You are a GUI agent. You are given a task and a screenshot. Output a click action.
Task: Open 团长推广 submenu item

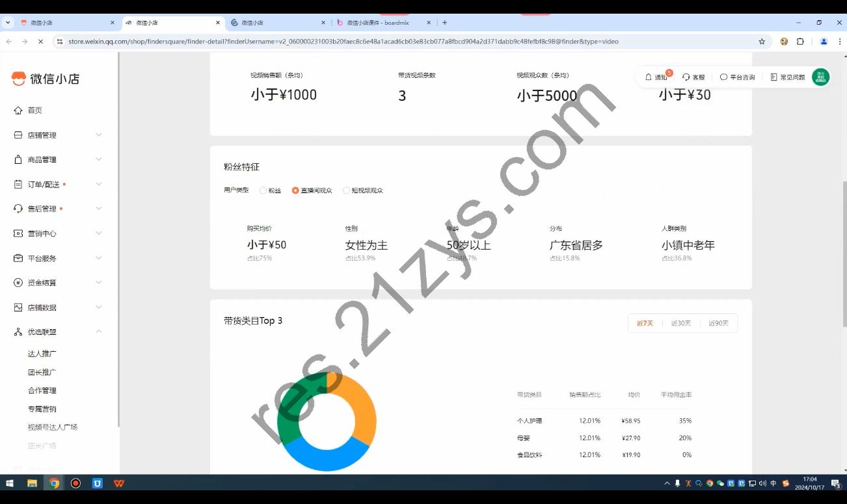42,372
